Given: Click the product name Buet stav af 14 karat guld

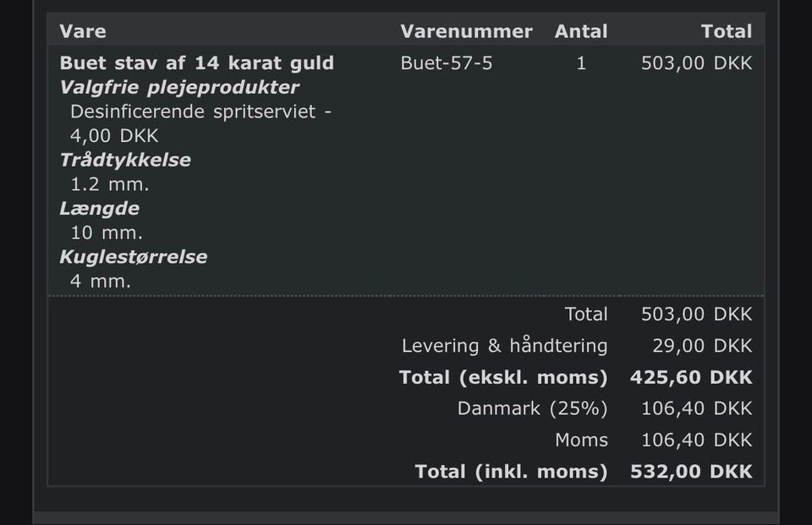Looking at the screenshot, I should [196, 63].
